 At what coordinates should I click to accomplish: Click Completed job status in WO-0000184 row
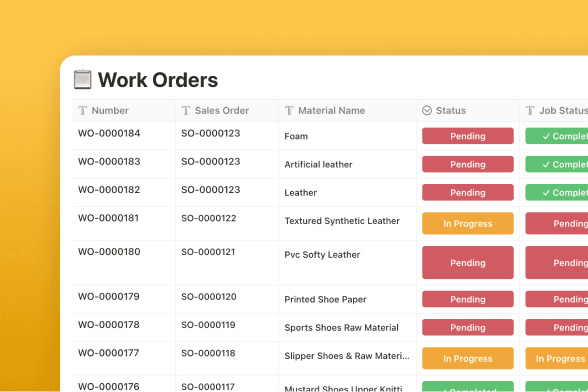556,136
